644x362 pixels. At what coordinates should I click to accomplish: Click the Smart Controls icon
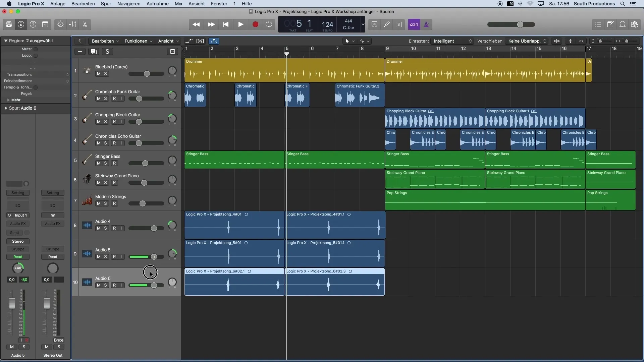point(61,24)
